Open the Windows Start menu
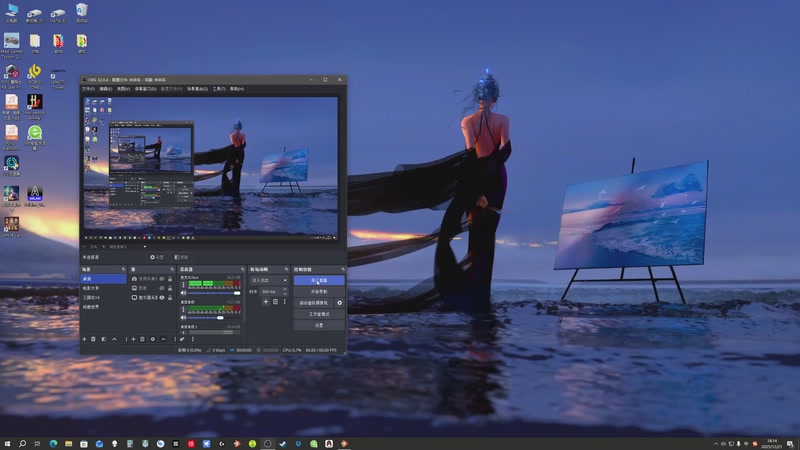This screenshot has height=450, width=800. tap(7, 443)
